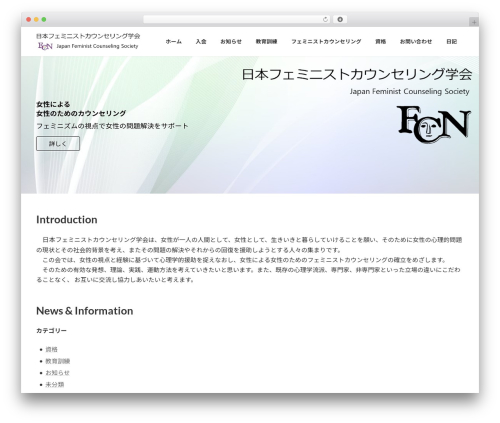Close the browser window with red button
500x423 pixels.
click(29, 20)
